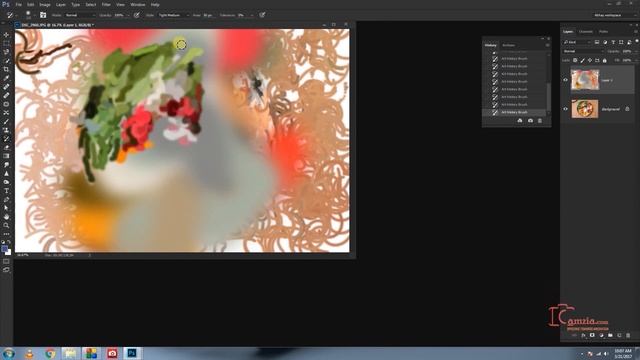This screenshot has height=360, width=640.
Task: Select the Gradient tool
Action: click(x=6, y=156)
